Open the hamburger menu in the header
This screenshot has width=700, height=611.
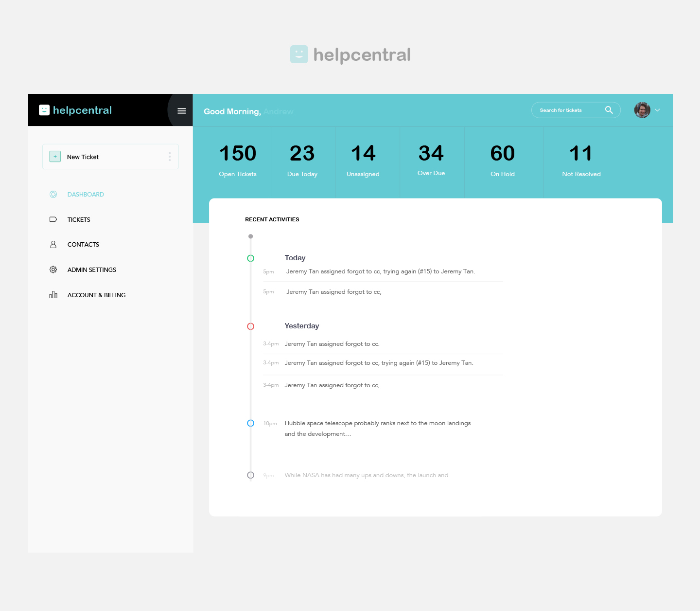(x=182, y=111)
